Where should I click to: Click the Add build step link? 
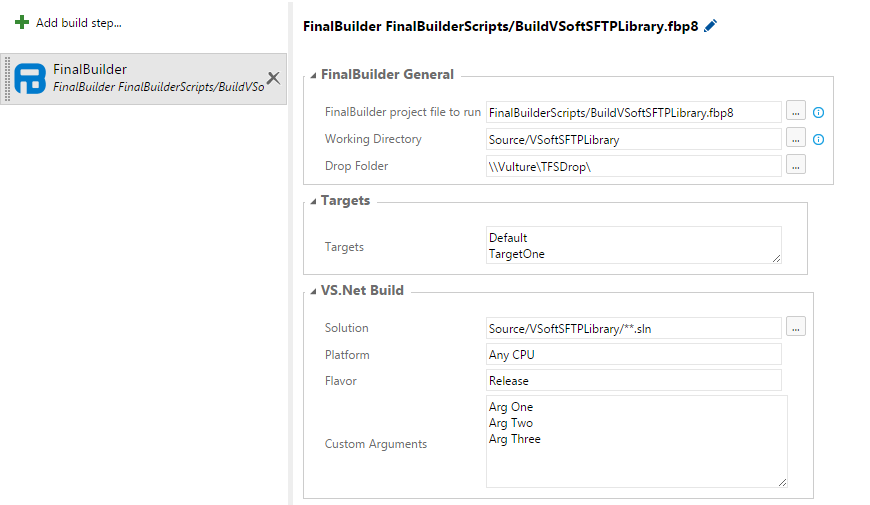[x=79, y=23]
